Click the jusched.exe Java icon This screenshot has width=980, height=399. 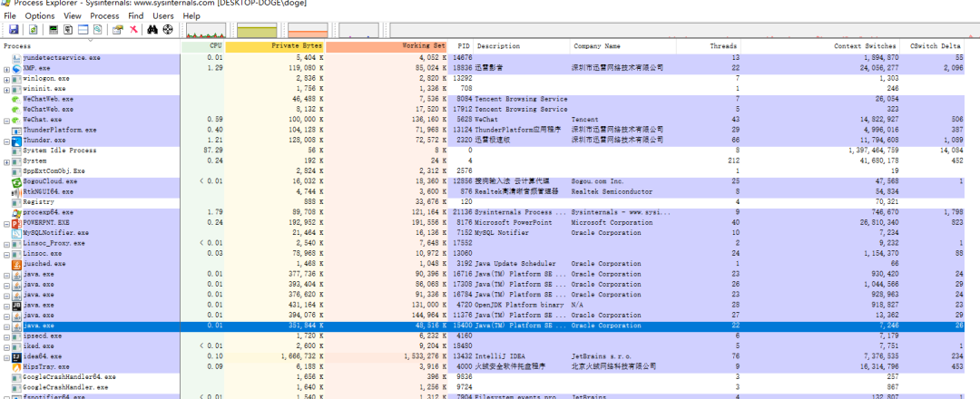[17, 264]
